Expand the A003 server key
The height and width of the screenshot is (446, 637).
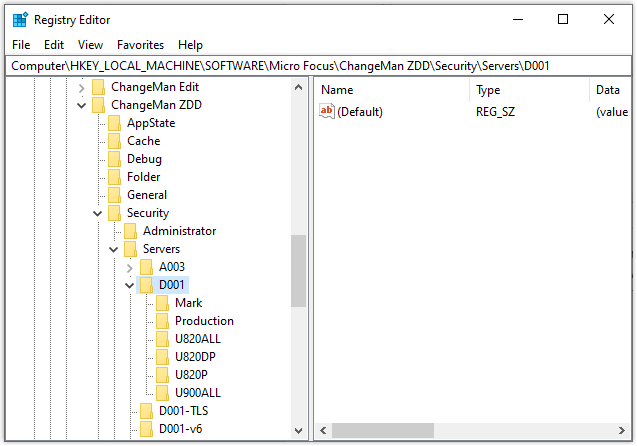pyautogui.click(x=130, y=268)
